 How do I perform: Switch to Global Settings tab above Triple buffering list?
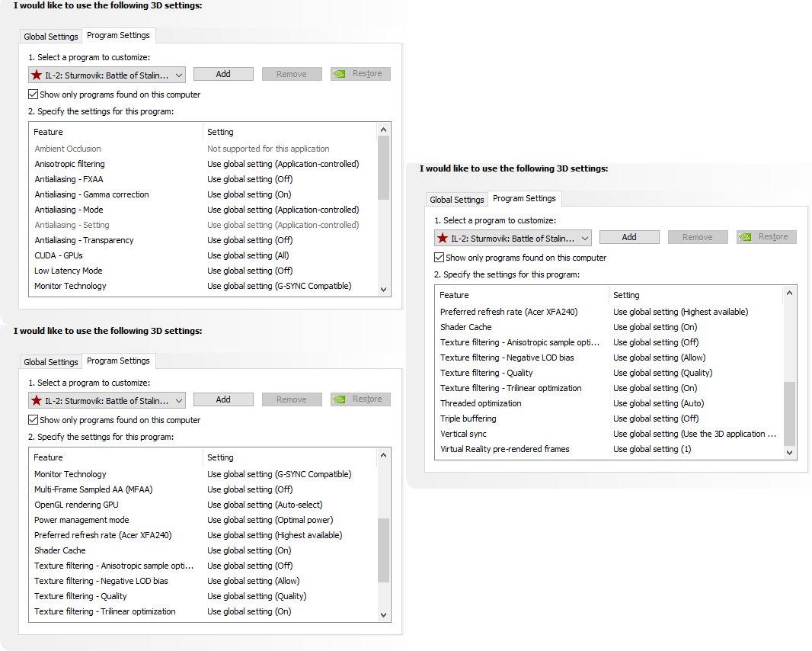(457, 200)
